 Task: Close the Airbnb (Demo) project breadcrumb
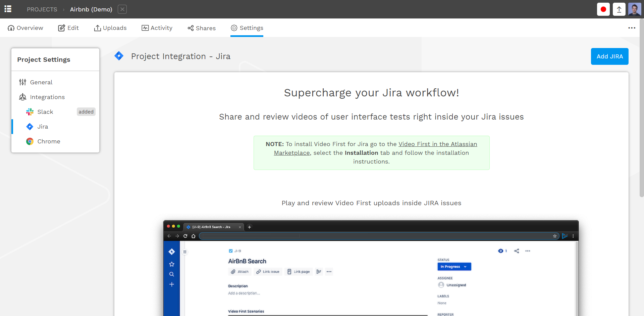click(x=122, y=9)
